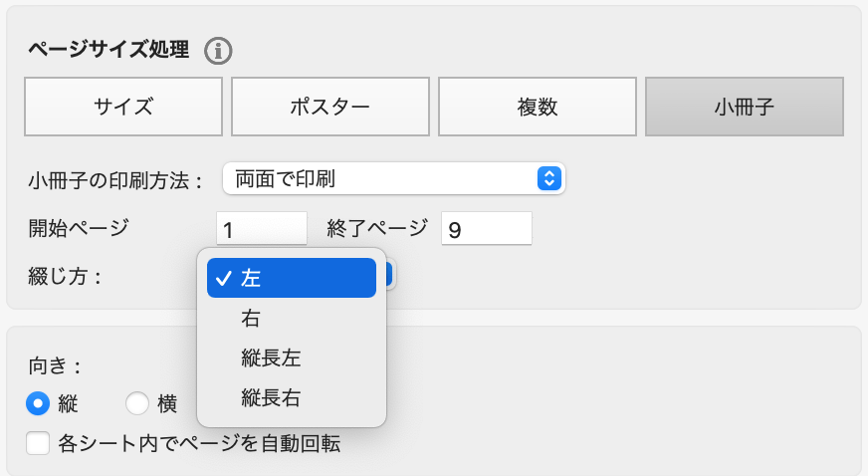Select the 小冊子 booklet button

tap(745, 107)
